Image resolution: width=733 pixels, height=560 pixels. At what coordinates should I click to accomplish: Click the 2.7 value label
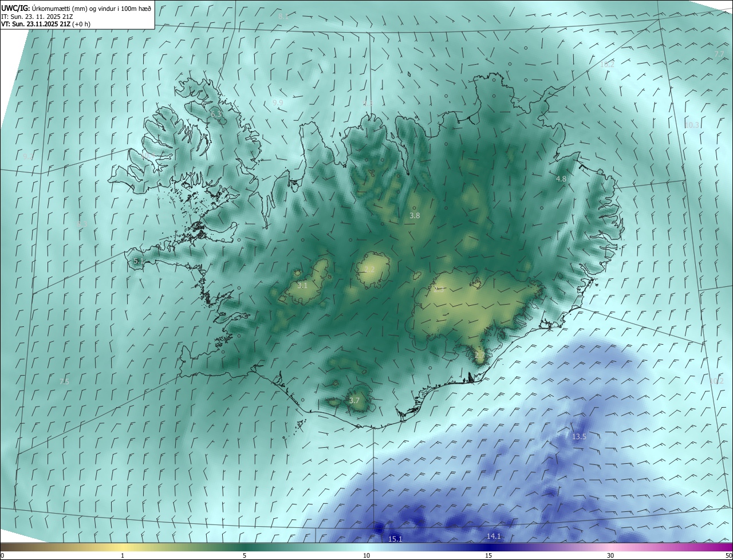point(480,356)
